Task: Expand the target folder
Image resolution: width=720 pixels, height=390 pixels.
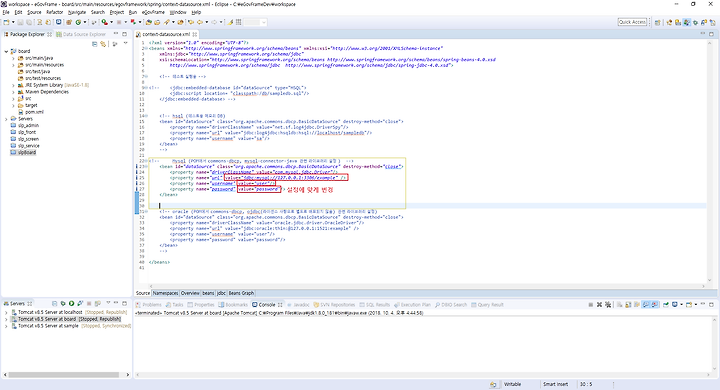Action: coord(13,106)
